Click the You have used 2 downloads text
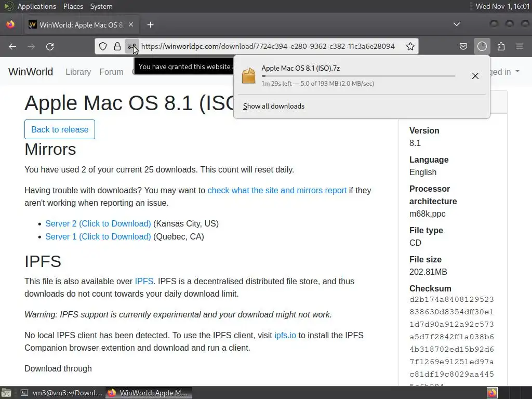Viewport: 532px width, 399px height. pyautogui.click(x=159, y=170)
